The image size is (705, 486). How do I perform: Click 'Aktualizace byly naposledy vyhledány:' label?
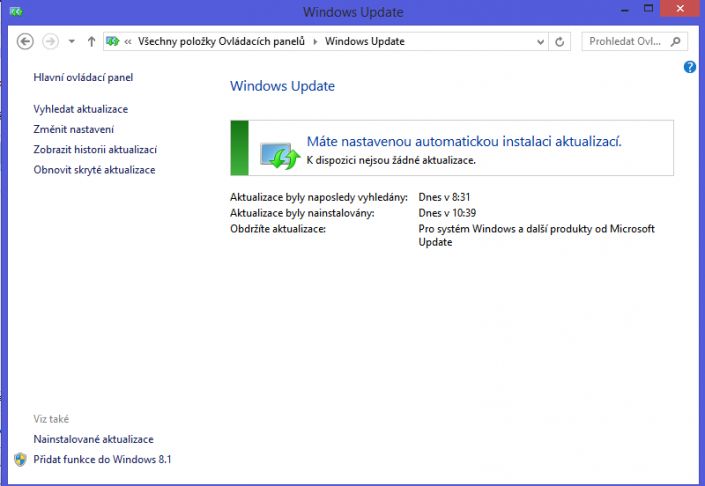tap(319, 197)
